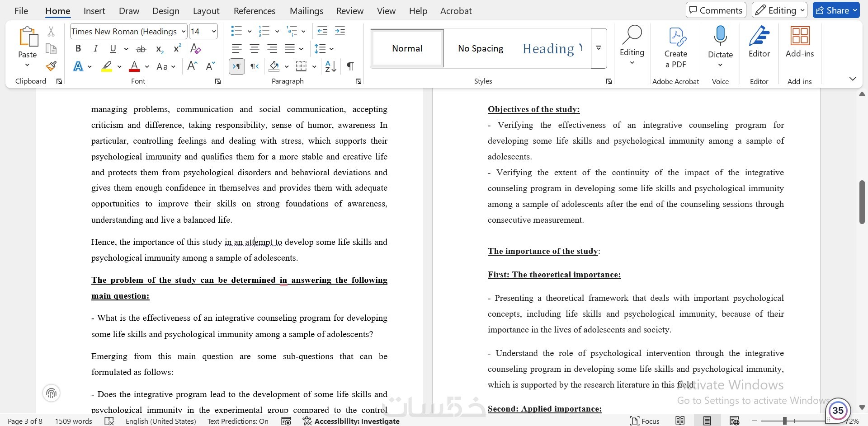Select the Format Painter brush
Image resolution: width=868 pixels, height=426 pixels.
(x=51, y=66)
